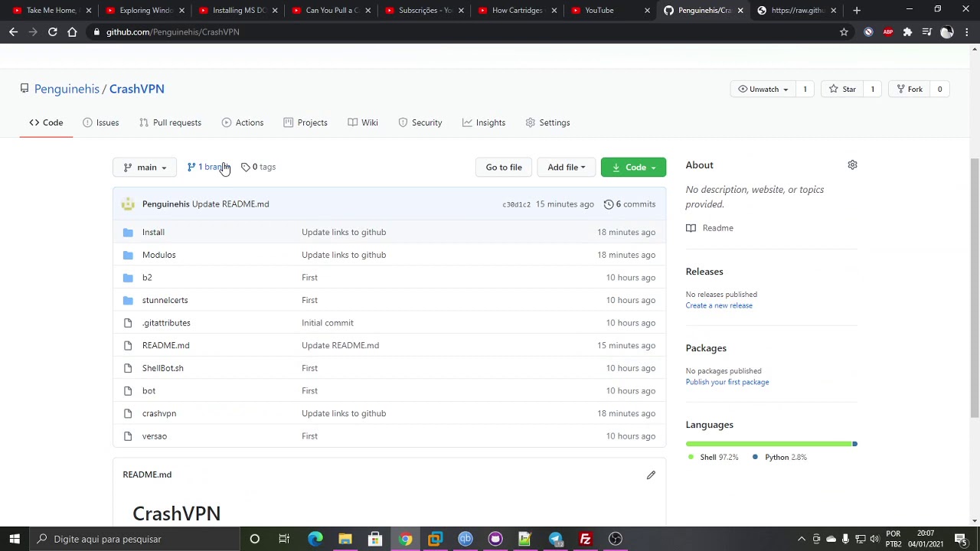Open the Install folder
This screenshot has height=551, width=980.
pos(153,232)
